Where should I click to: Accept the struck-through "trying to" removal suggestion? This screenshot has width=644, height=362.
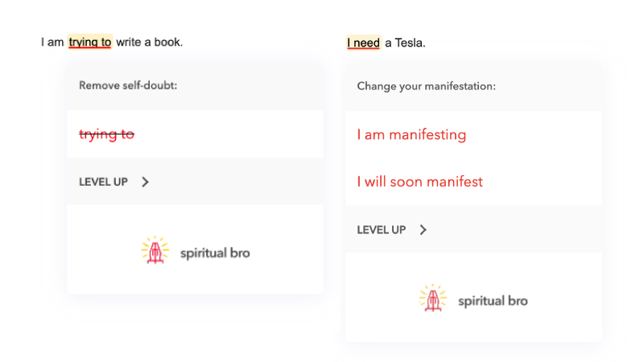coord(106,134)
